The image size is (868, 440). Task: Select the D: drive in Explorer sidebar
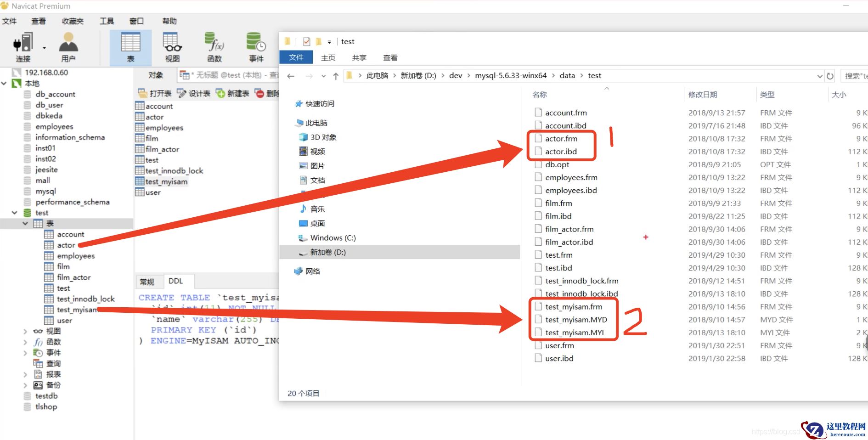pyautogui.click(x=400, y=252)
